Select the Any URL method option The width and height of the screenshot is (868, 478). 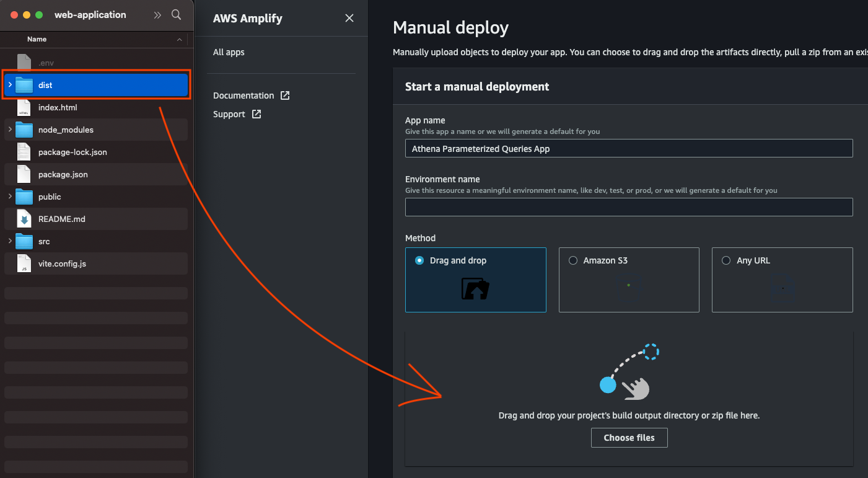point(726,260)
